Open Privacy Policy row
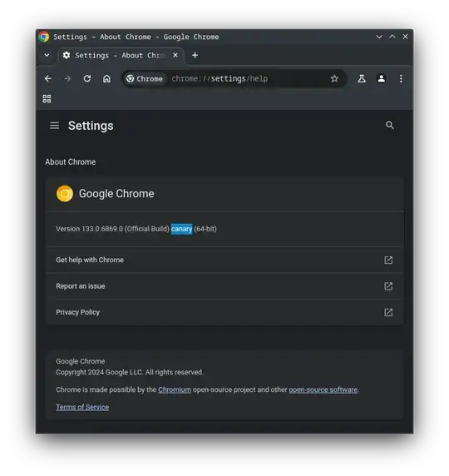The width and height of the screenshot is (449, 476). pyautogui.click(x=224, y=312)
